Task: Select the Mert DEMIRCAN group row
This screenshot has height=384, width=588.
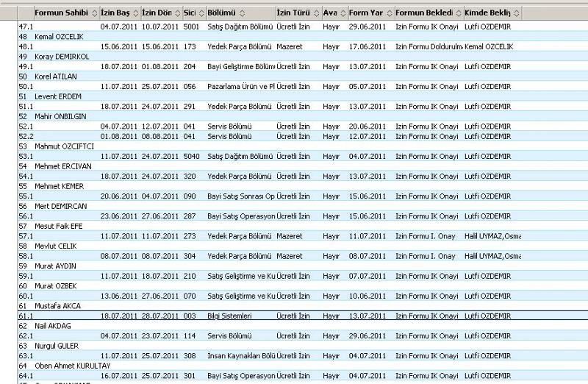Action: [x=303, y=206]
